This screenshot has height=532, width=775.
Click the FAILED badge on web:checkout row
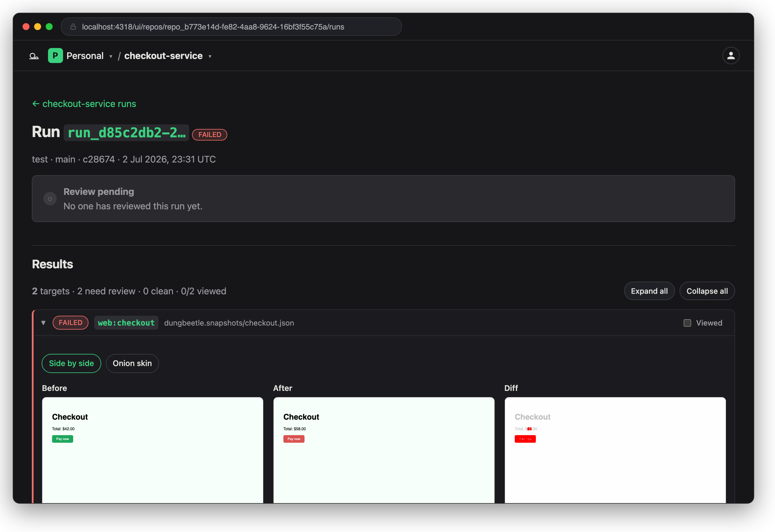tap(70, 323)
